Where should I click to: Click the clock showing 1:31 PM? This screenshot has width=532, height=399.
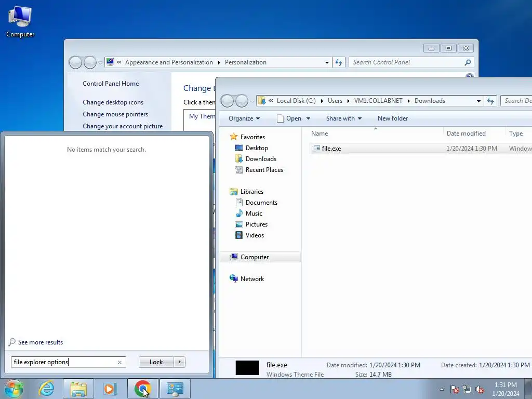pyautogui.click(x=506, y=385)
